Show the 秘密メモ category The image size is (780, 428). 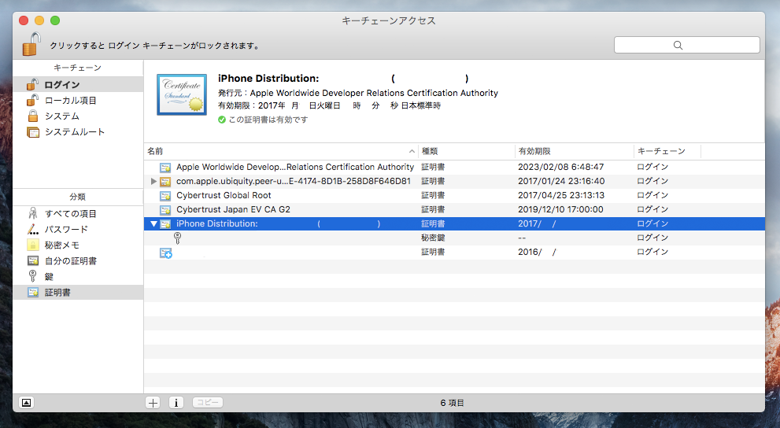click(78, 245)
